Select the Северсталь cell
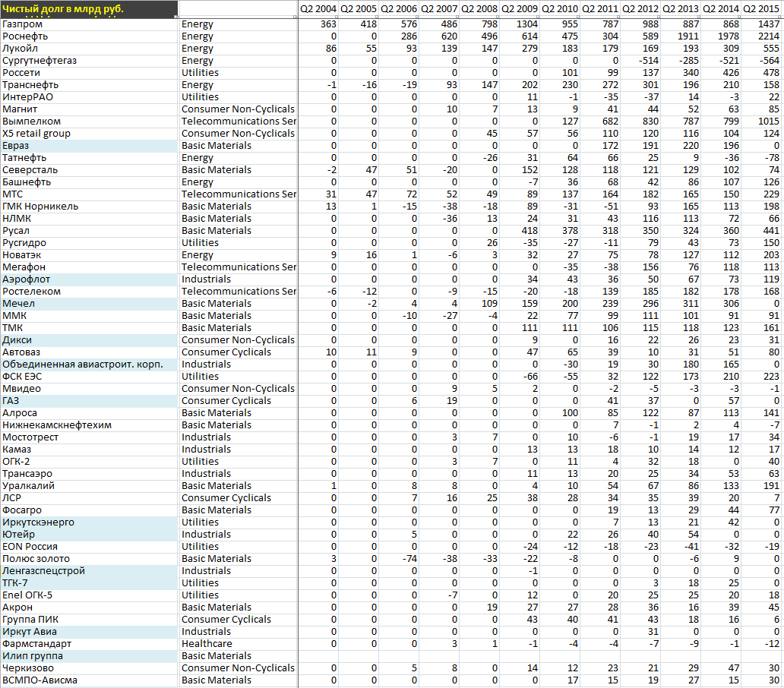Image resolution: width=784 pixels, height=688 pixels. pyautogui.click(x=89, y=170)
